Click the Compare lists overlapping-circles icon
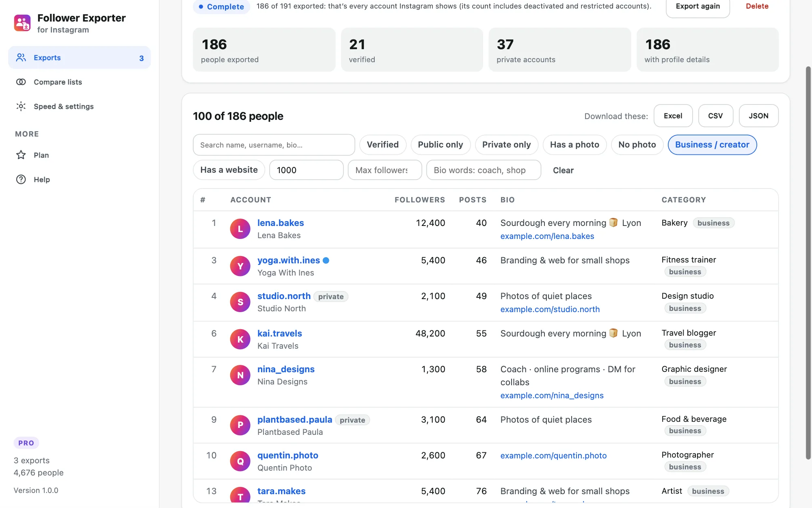Screen dimensions: 812x508 (x=21, y=82)
